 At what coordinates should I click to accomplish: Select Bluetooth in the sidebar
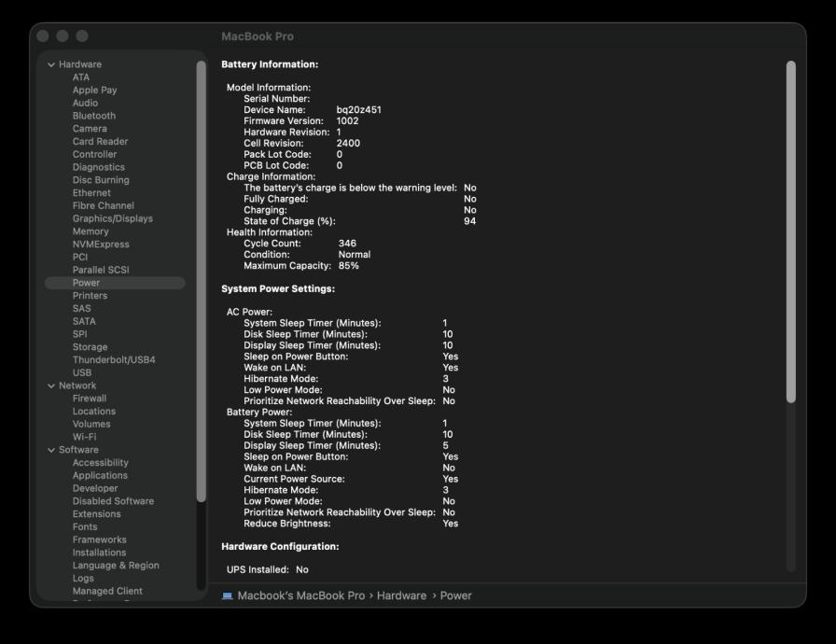(94, 116)
